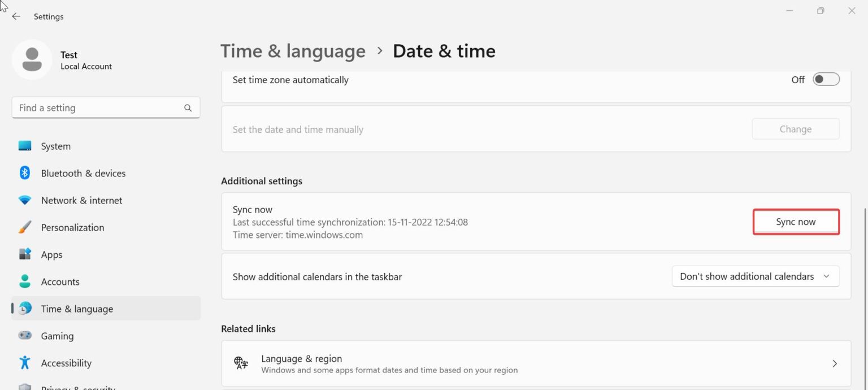The height and width of the screenshot is (390, 868).
Task: Open Accounts settings
Action: click(25, 281)
